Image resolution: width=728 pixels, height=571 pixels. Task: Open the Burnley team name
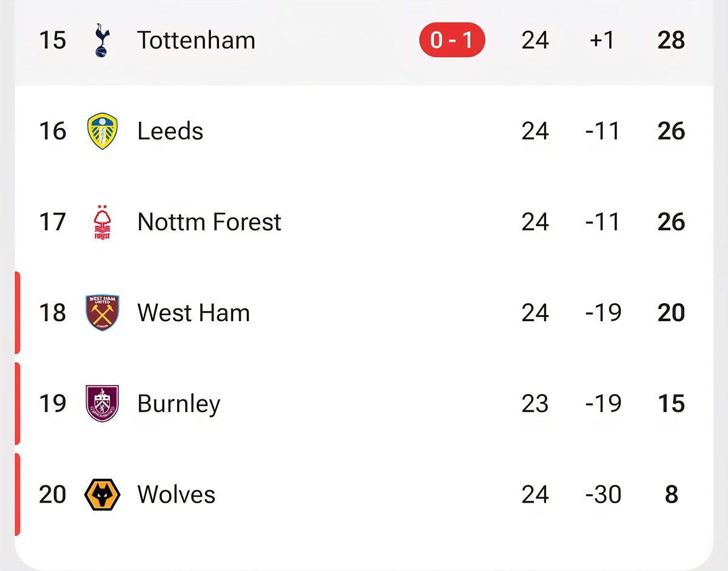[x=178, y=404]
